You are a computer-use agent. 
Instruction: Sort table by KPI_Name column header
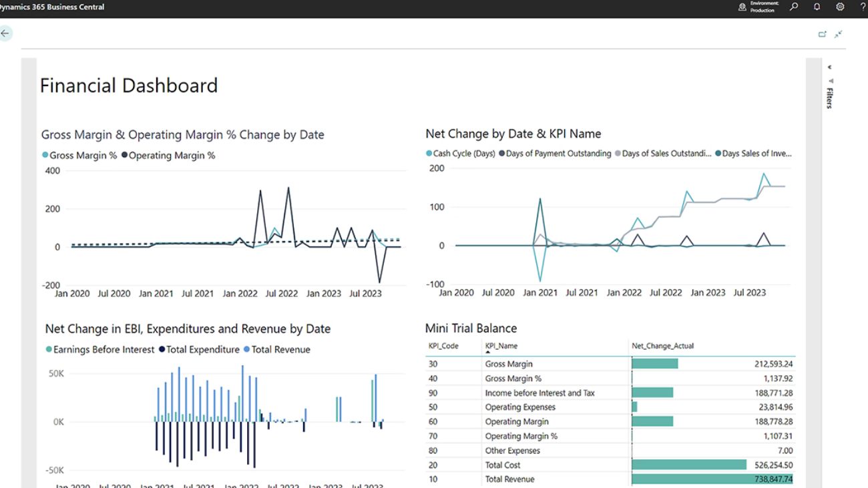[x=501, y=346]
